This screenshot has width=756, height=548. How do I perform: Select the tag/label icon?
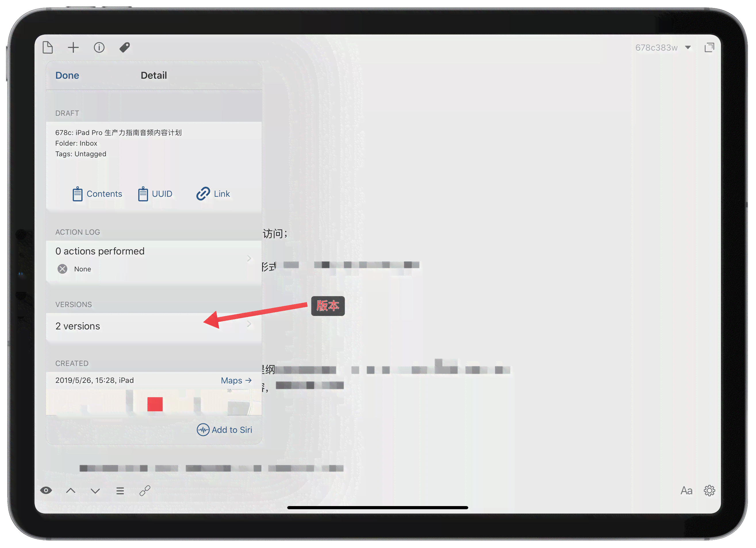(126, 47)
